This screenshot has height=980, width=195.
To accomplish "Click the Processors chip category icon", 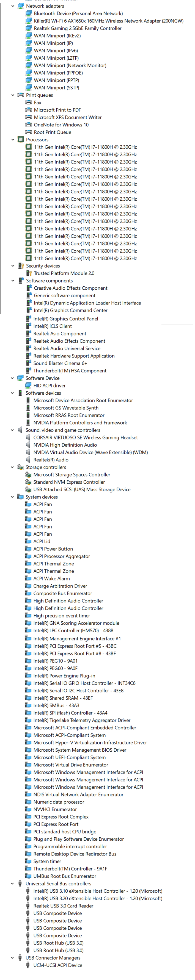I will tap(21, 140).
